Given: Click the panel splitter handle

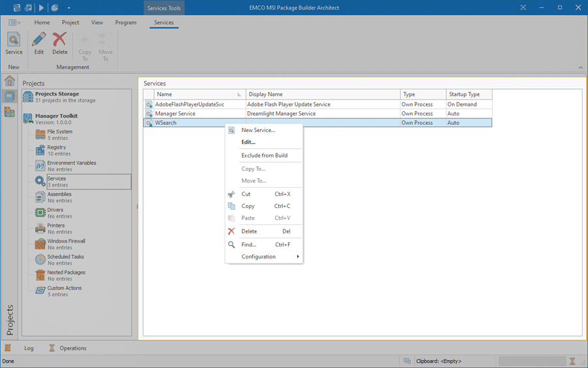Looking at the screenshot, I should [137, 207].
